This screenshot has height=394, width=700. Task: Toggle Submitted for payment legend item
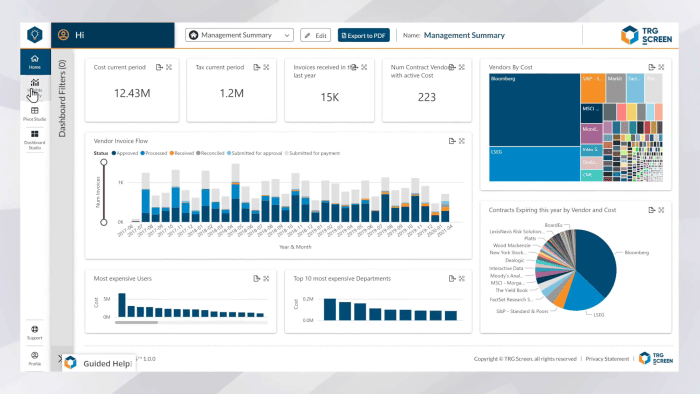pos(312,153)
